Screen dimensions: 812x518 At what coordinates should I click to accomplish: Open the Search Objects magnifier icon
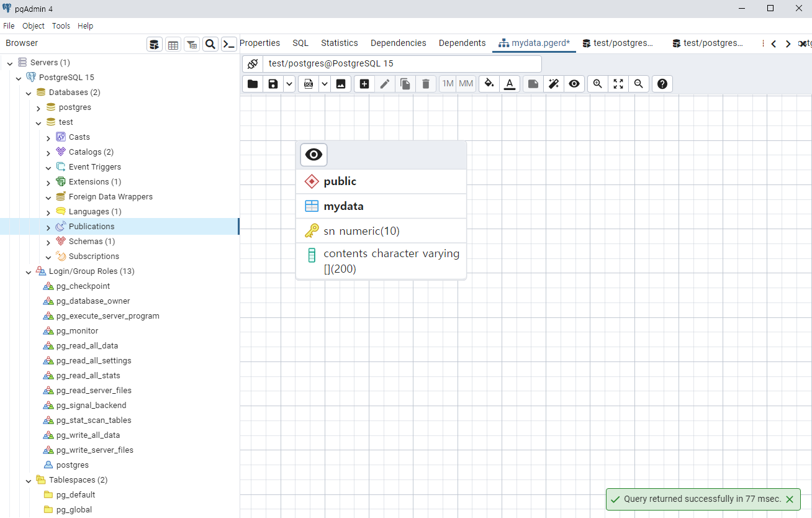(210, 44)
